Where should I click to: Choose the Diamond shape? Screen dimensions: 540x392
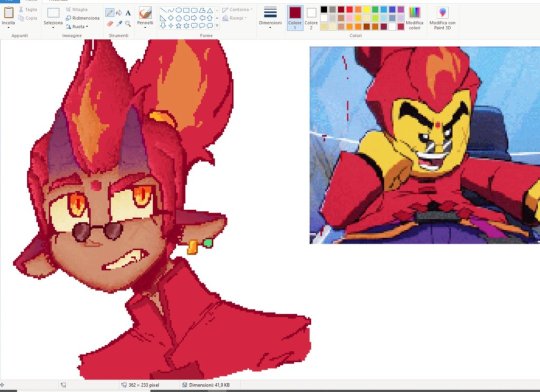[x=171, y=18]
